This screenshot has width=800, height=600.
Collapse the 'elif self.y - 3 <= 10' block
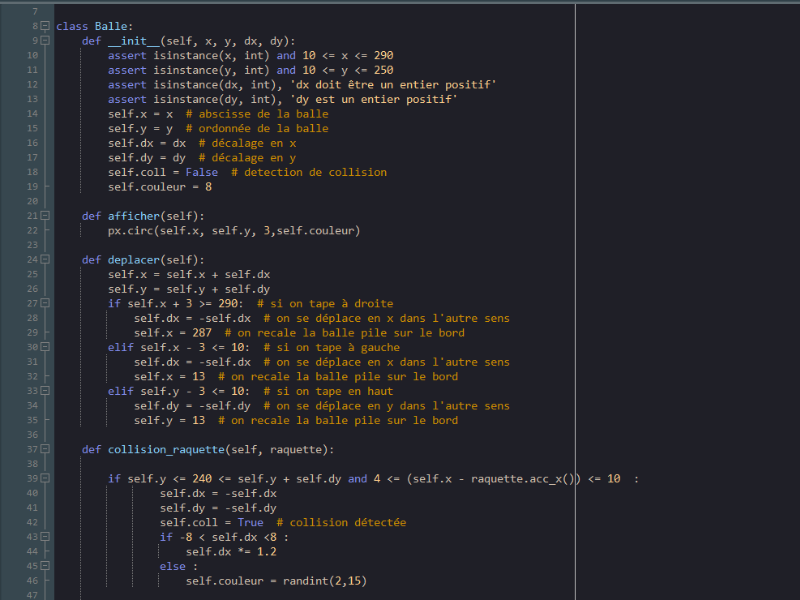(x=45, y=391)
